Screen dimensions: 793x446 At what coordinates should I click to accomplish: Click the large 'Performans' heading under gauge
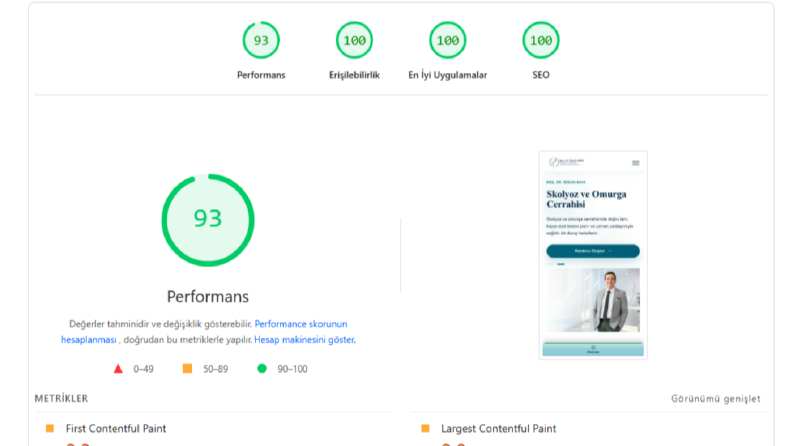click(208, 296)
